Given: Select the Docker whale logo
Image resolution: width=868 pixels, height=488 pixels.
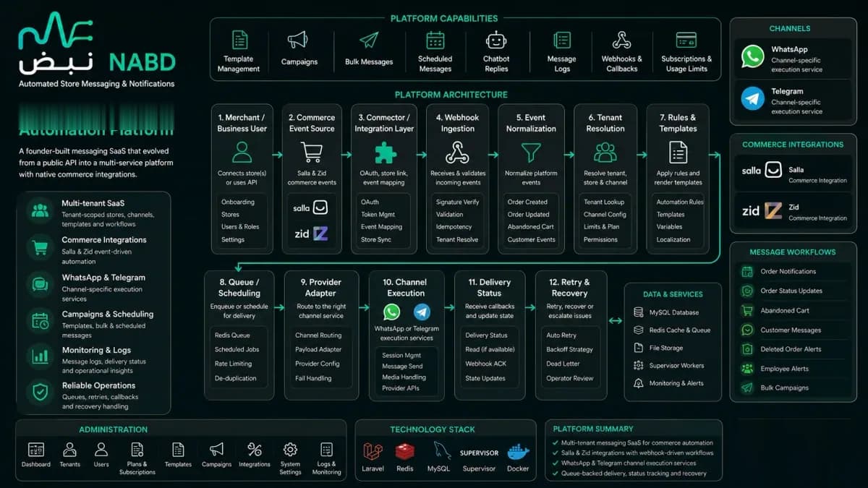Looking at the screenshot, I should click(x=518, y=452).
